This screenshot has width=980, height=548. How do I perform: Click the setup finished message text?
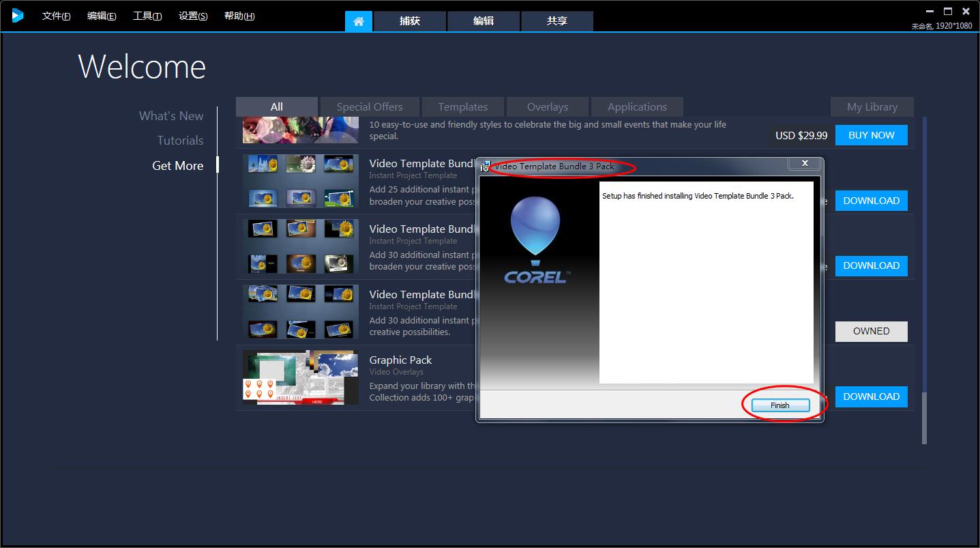[x=698, y=196]
